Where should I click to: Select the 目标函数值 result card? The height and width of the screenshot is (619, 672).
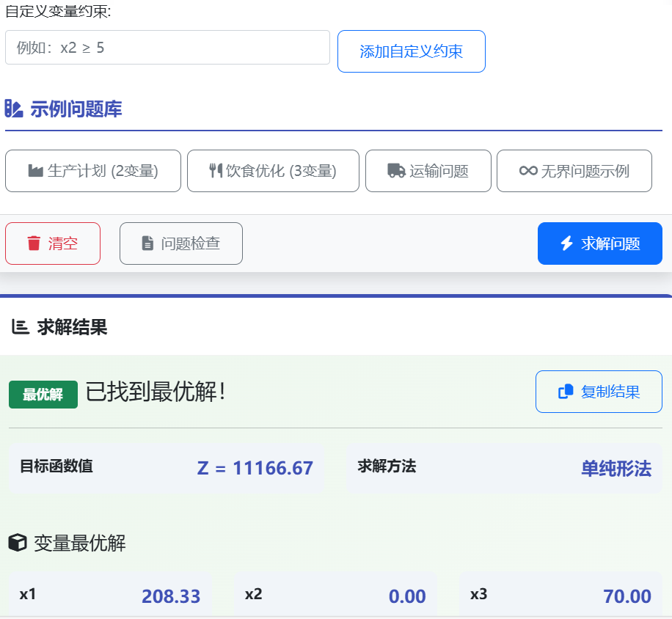pos(167,468)
